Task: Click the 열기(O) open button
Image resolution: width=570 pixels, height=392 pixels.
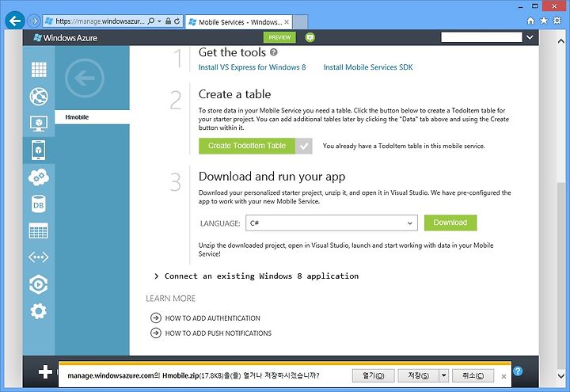Action: pyautogui.click(x=374, y=375)
